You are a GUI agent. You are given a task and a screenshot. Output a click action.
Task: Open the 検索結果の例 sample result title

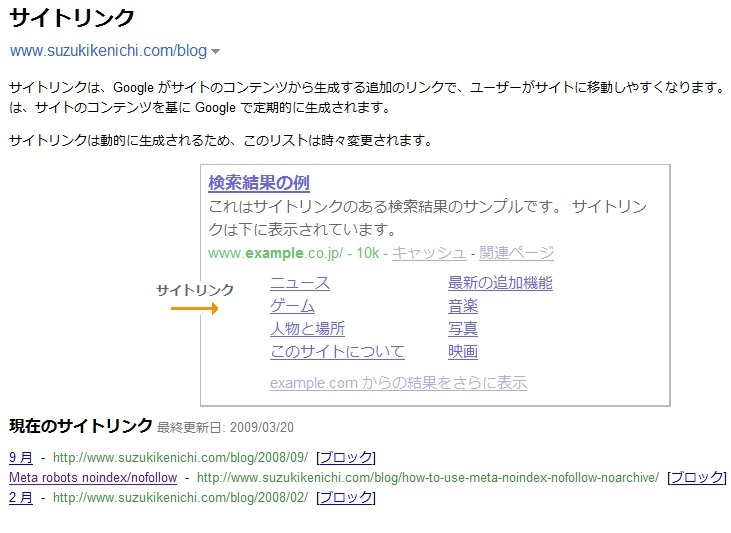pos(259,183)
